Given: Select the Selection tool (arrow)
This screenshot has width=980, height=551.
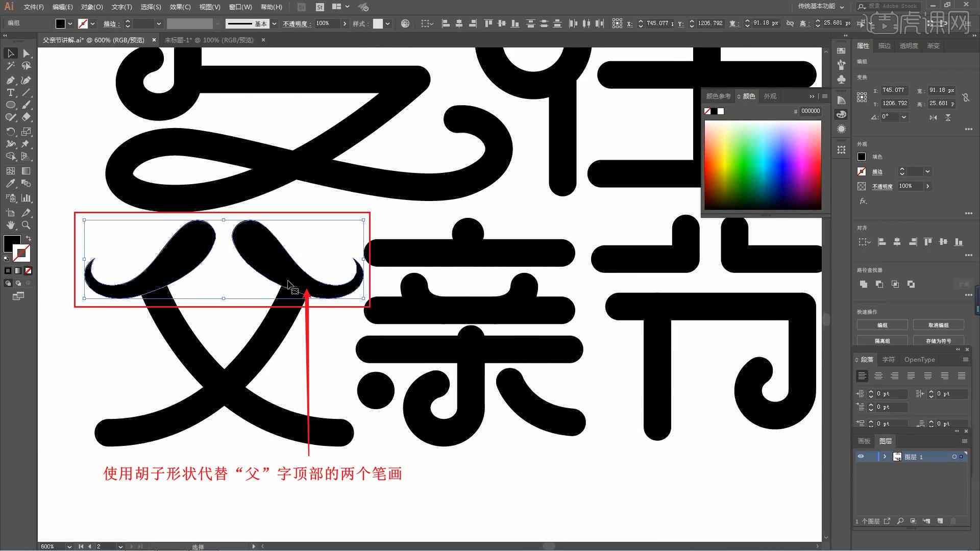Looking at the screenshot, I should click(9, 53).
